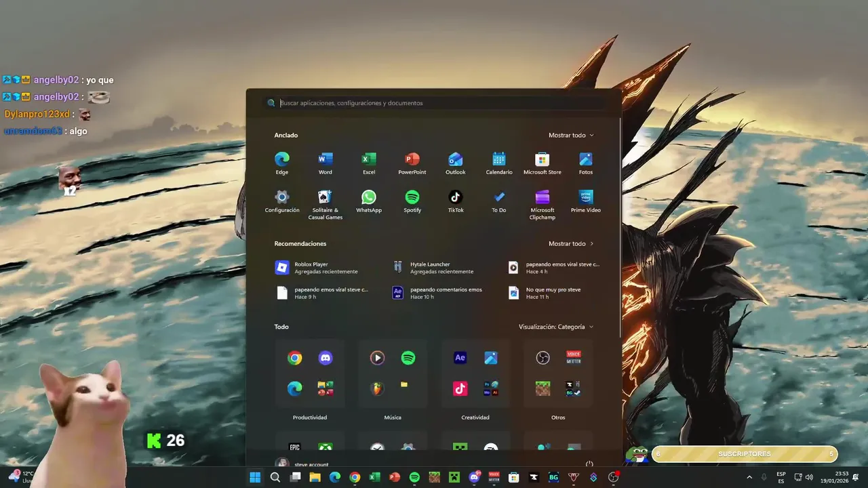Select the Otros category label
This screenshot has width=868, height=488.
click(x=558, y=418)
